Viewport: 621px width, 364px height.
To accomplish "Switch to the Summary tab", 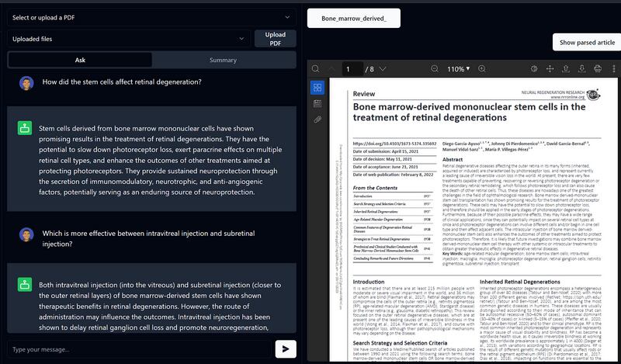I will [x=223, y=60].
